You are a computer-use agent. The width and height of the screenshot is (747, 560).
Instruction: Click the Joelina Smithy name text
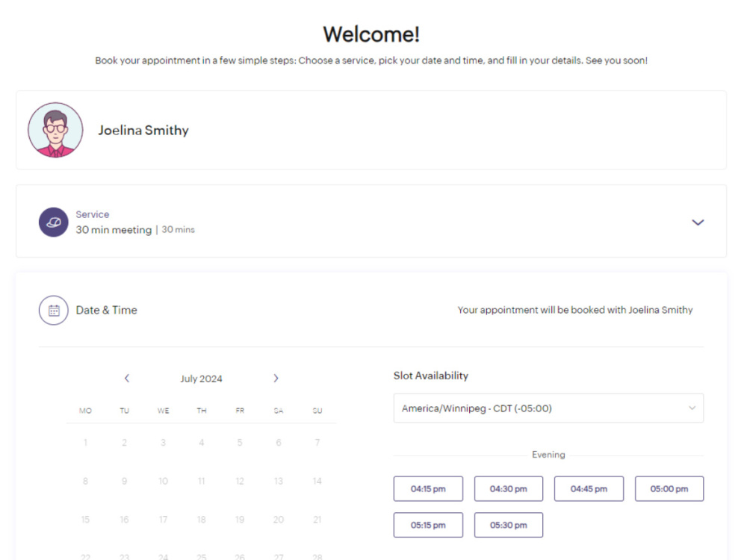[x=143, y=130]
